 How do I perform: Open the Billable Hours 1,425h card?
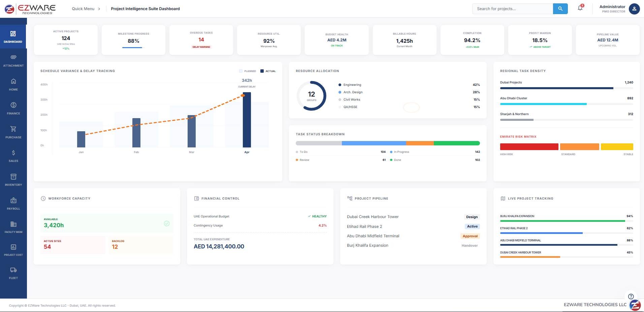point(405,40)
